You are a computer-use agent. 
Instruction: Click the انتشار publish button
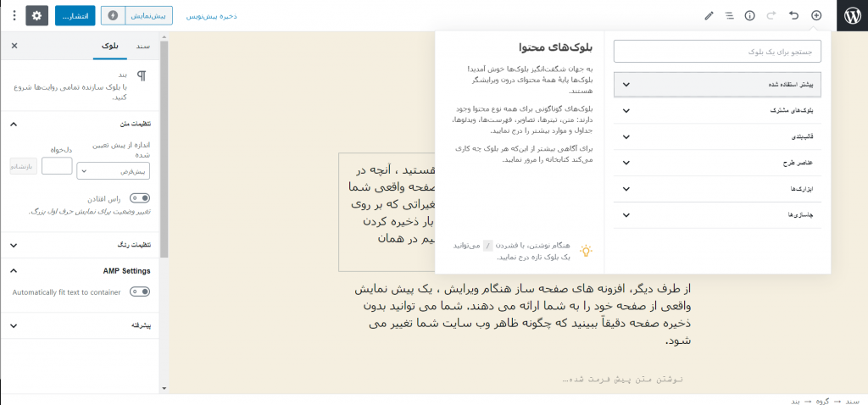tap(75, 15)
